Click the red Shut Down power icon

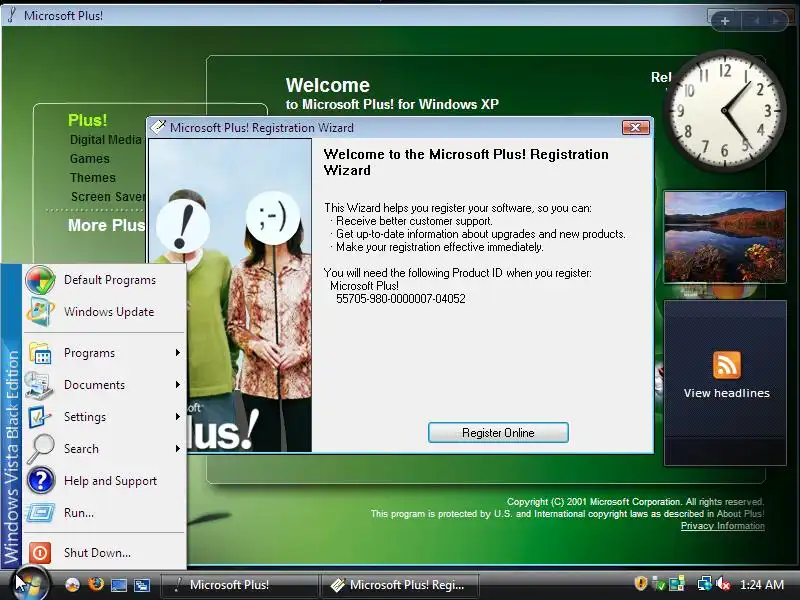click(40, 553)
